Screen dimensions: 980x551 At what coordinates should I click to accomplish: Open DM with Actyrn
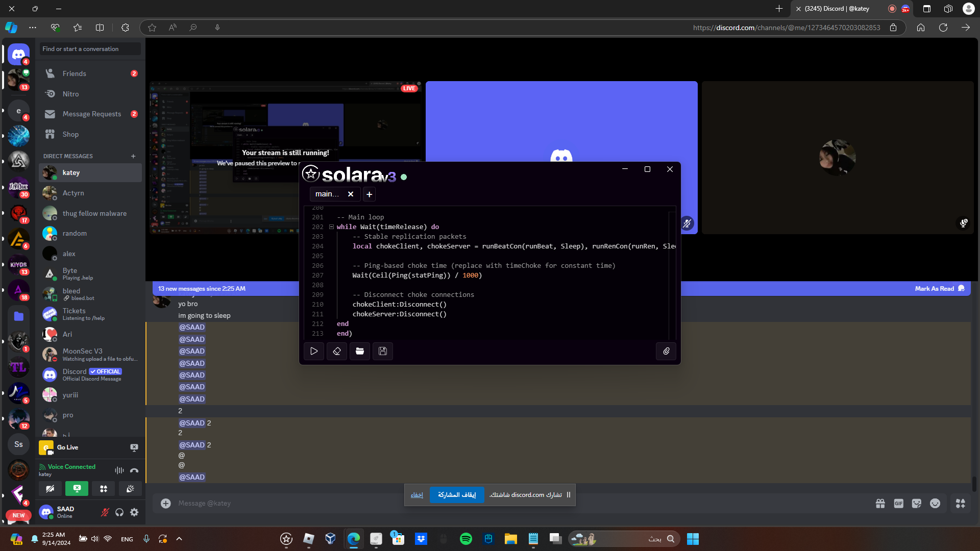pyautogui.click(x=90, y=193)
